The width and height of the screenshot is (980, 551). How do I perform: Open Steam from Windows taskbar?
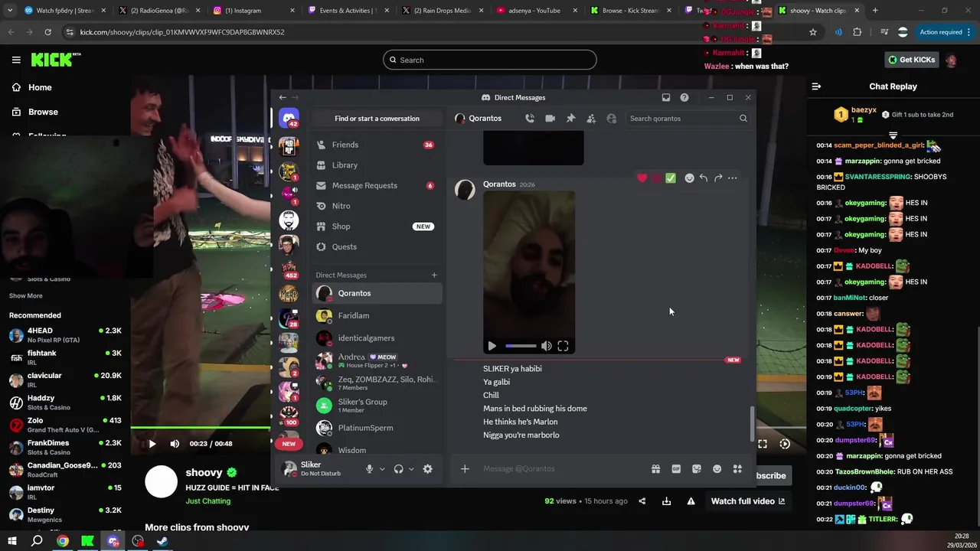162,541
